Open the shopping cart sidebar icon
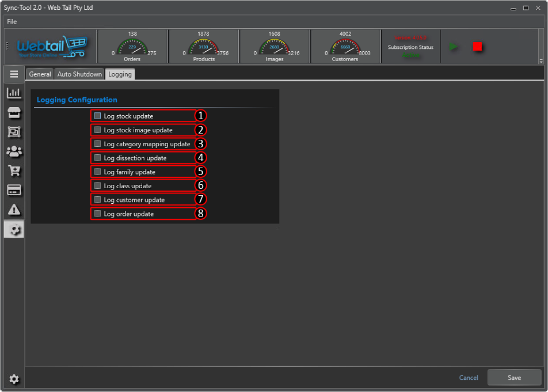This screenshot has width=548, height=392. (x=14, y=171)
